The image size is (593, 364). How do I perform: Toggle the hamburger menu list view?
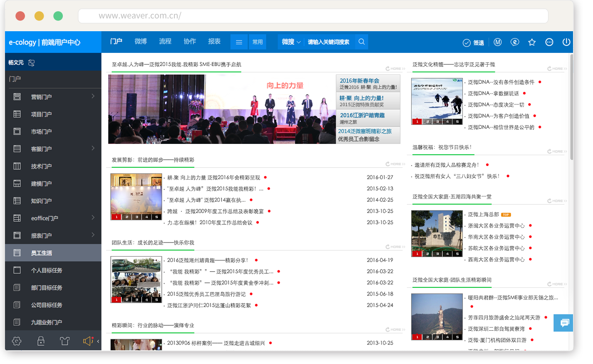239,42
